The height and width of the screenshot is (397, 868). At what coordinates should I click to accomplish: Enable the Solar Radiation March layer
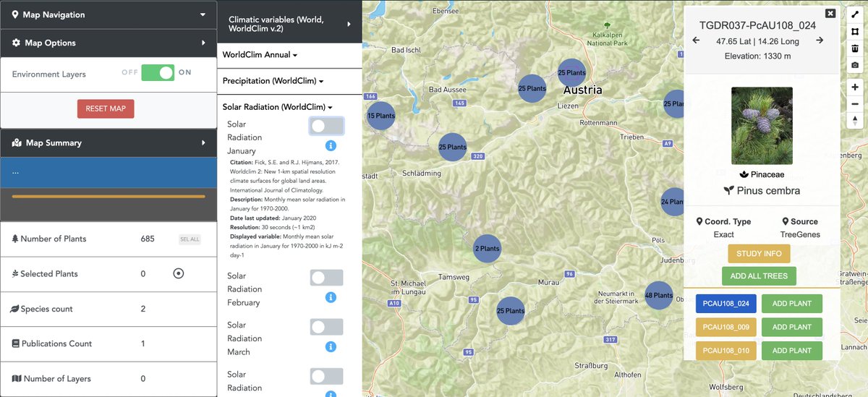click(x=326, y=327)
